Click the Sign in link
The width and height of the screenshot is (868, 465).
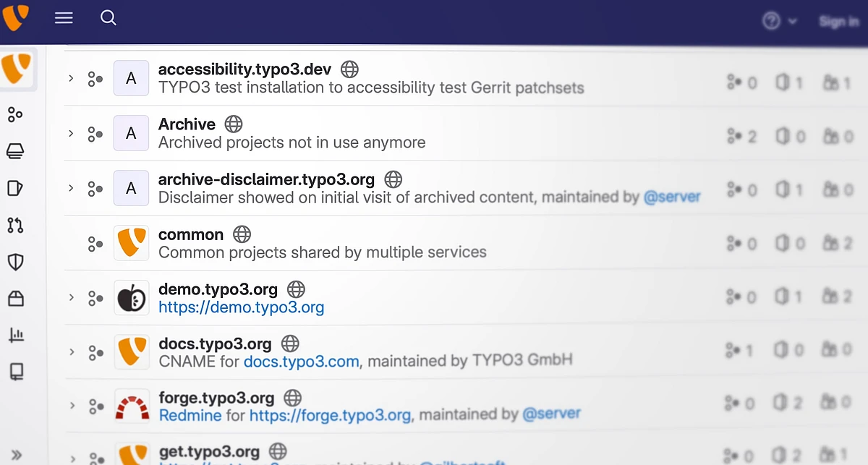point(838,22)
